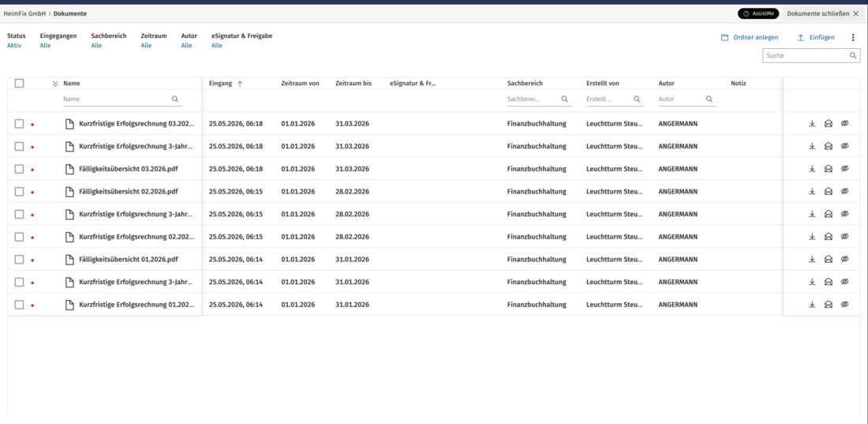Select checkbox of Fälligkeitsübersicht 01.2026.pdf
868x424 pixels.
20,260
